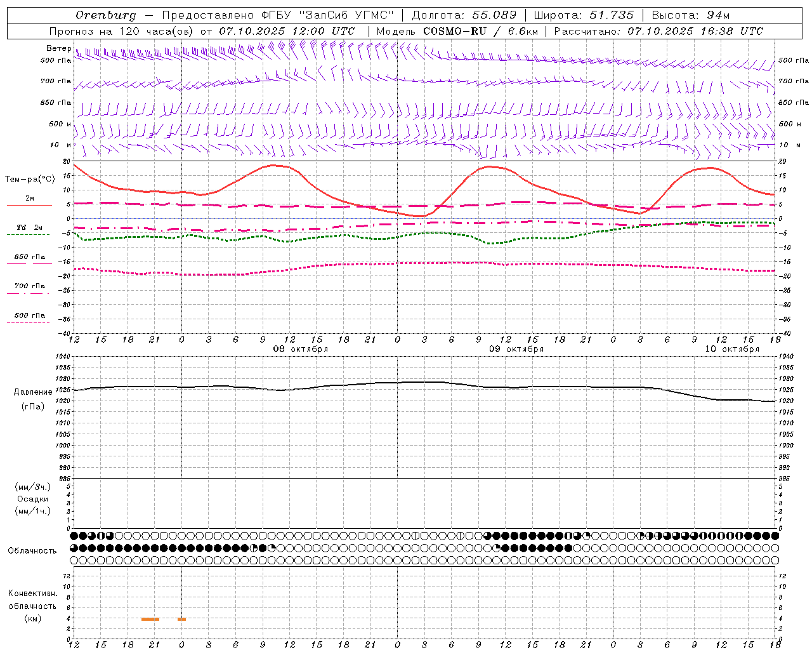Click the 850 гПа temperature legend entry

click(30, 257)
